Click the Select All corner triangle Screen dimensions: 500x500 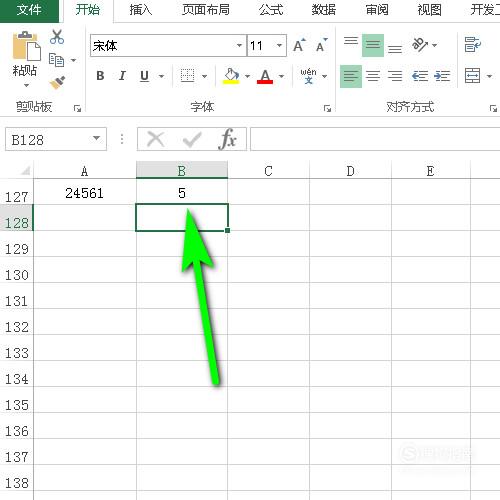click(25, 171)
